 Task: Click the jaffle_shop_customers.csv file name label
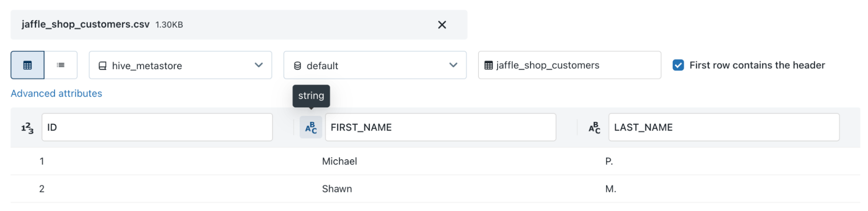pyautogui.click(x=86, y=24)
